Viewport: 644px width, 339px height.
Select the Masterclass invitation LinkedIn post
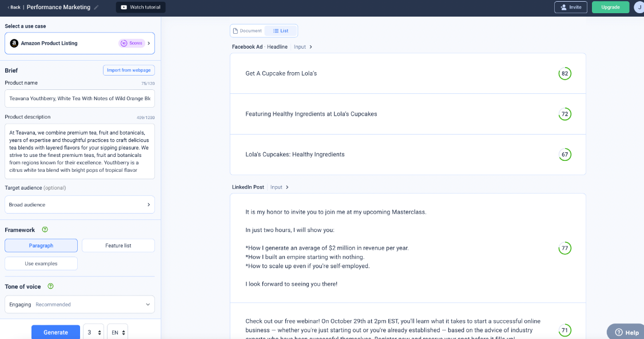[408, 248]
